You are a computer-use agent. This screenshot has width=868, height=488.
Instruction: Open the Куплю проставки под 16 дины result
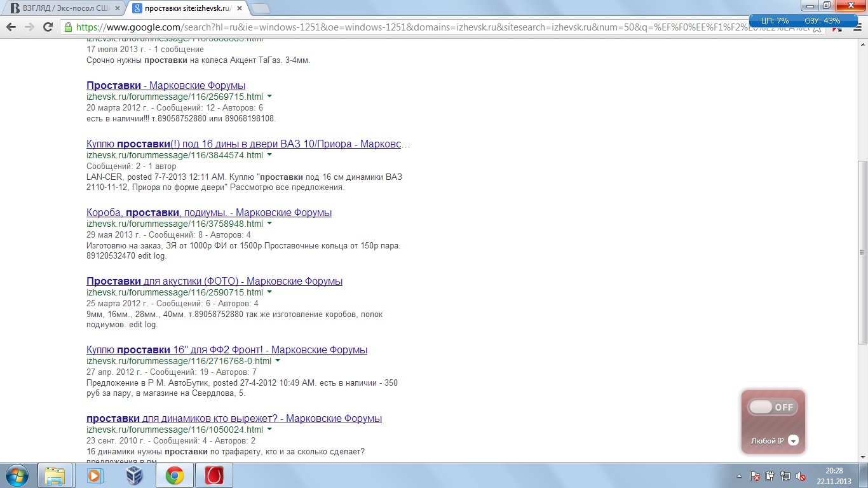pos(248,144)
